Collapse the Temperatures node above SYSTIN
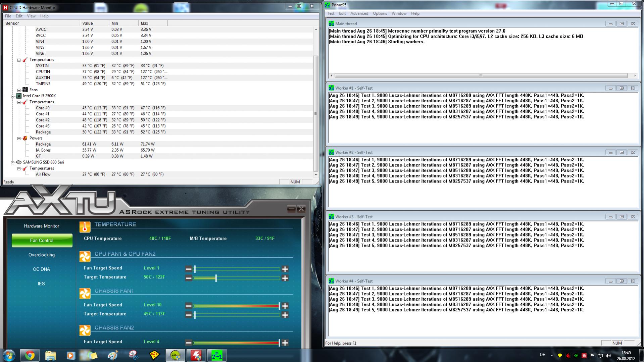The height and width of the screenshot is (362, 644). [19, 60]
